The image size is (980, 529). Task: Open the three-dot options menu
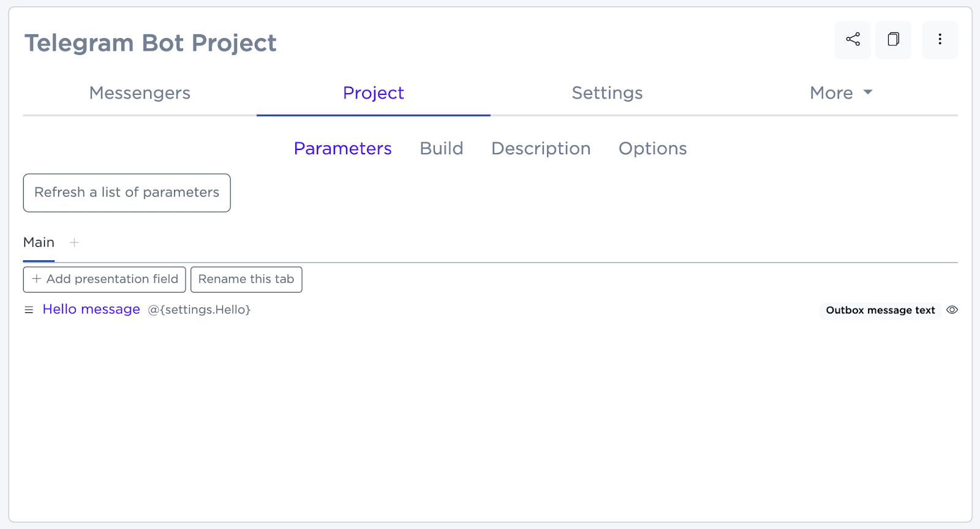click(940, 40)
